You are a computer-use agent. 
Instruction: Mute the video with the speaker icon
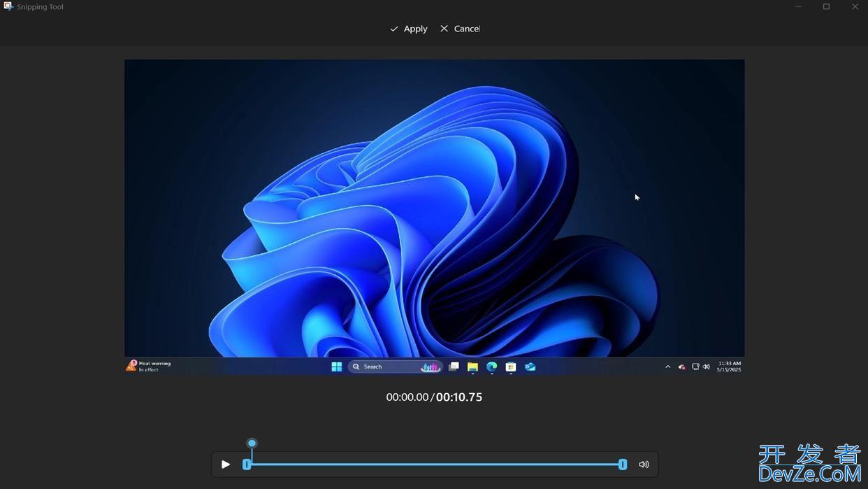(x=644, y=465)
